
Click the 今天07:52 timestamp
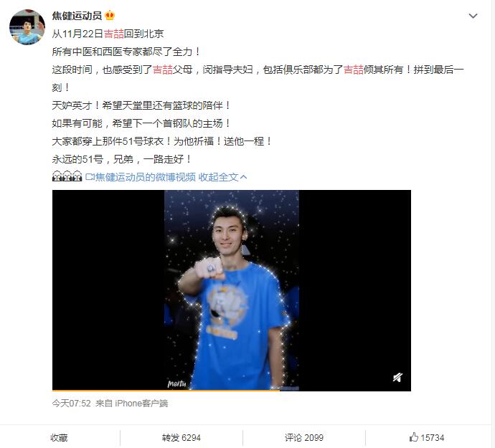[71, 403]
